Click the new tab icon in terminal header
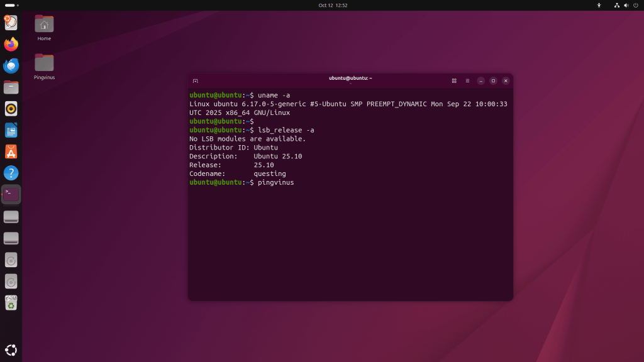This screenshot has width=644, height=362. pyautogui.click(x=195, y=80)
